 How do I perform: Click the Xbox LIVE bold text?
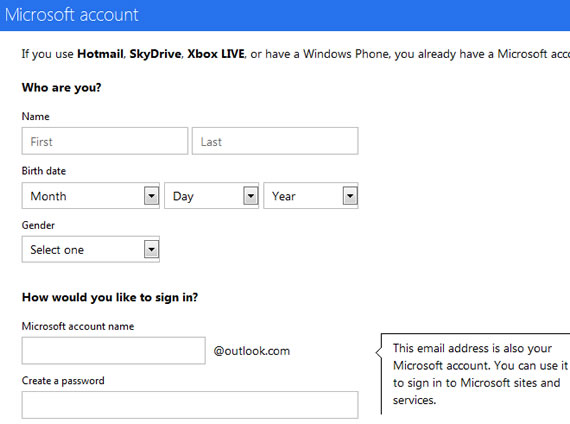216,54
